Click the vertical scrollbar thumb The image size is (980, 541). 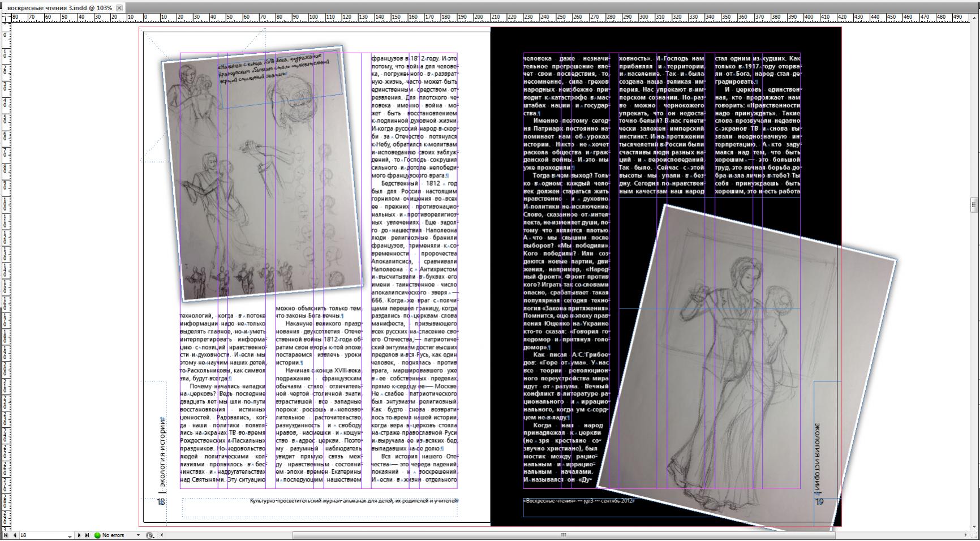point(975,205)
